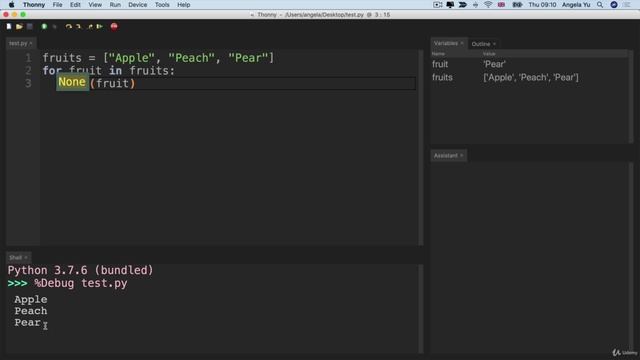The height and width of the screenshot is (360, 640).
Task: Click the Resume execution icon
Action: [x=100, y=27]
